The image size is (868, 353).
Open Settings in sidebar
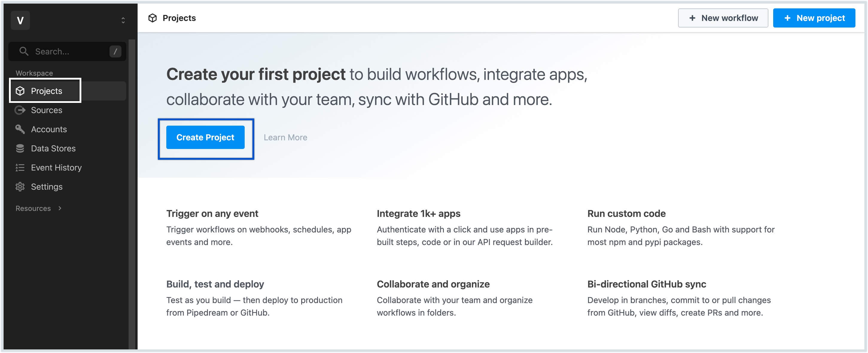[47, 186]
